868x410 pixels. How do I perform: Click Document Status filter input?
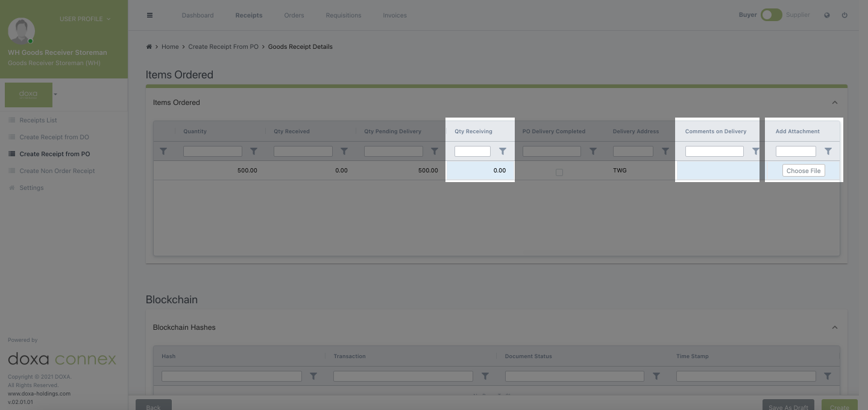click(574, 376)
